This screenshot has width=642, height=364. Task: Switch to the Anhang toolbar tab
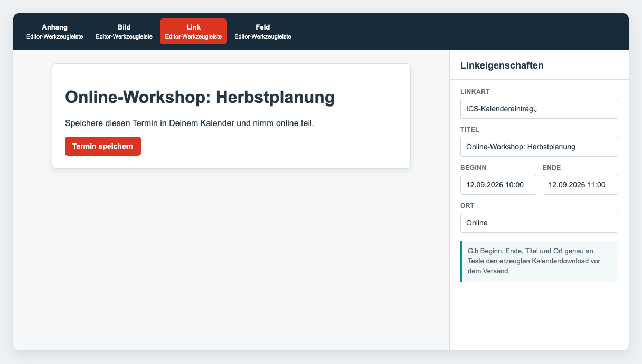(54, 32)
